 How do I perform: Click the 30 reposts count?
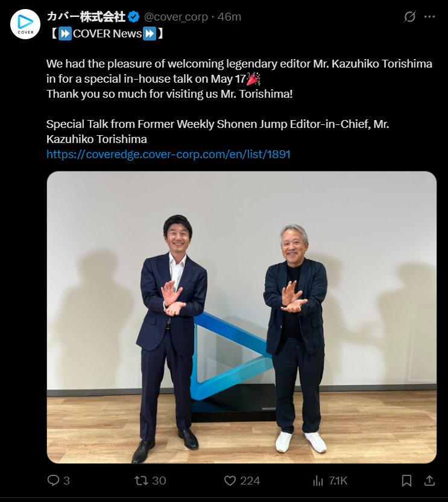[159, 480]
